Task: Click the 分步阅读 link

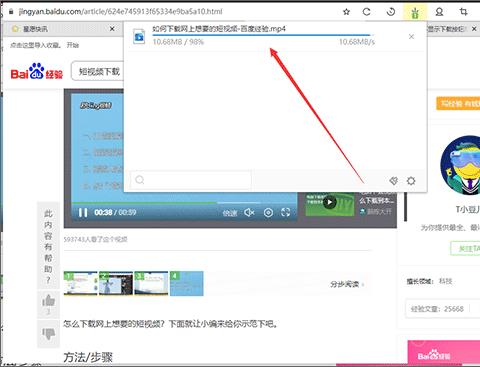Action: (347, 284)
